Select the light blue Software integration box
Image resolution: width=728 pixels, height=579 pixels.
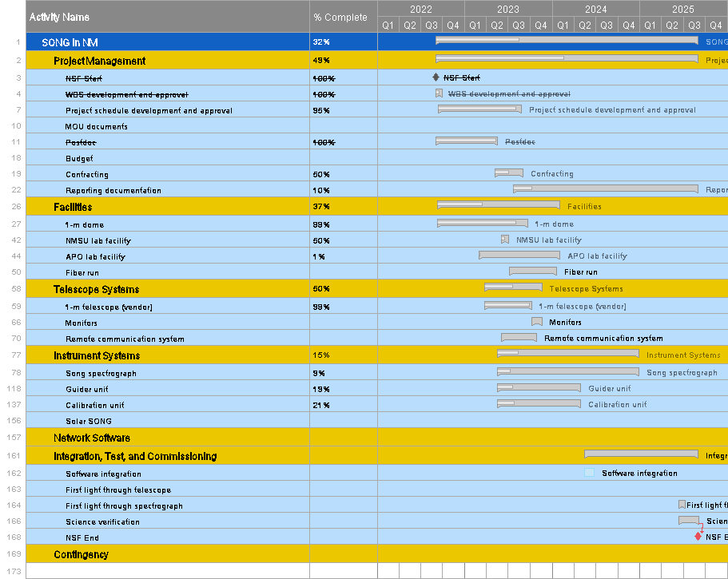pos(589,473)
